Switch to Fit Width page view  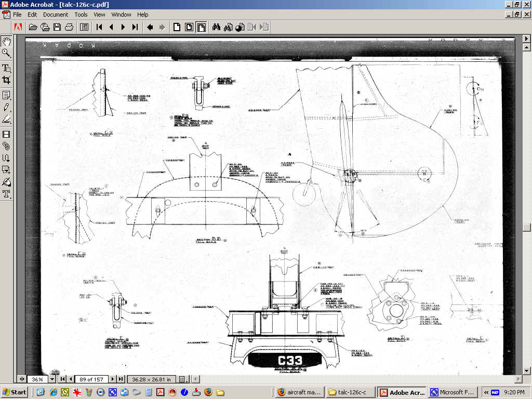coord(201,27)
